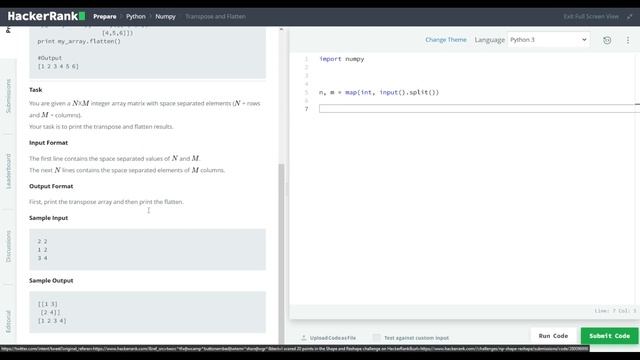Click the Change Theme link

[446, 40]
